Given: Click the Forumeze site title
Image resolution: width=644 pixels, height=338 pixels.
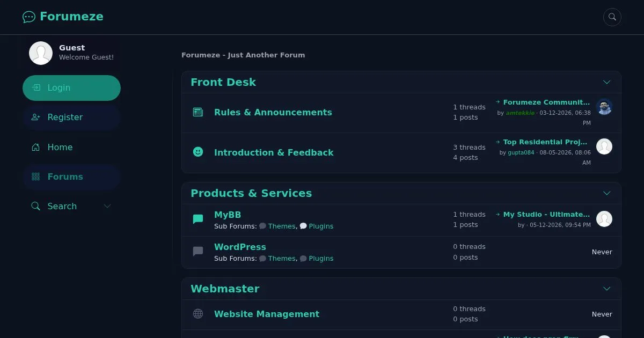Looking at the screenshot, I should (x=71, y=17).
